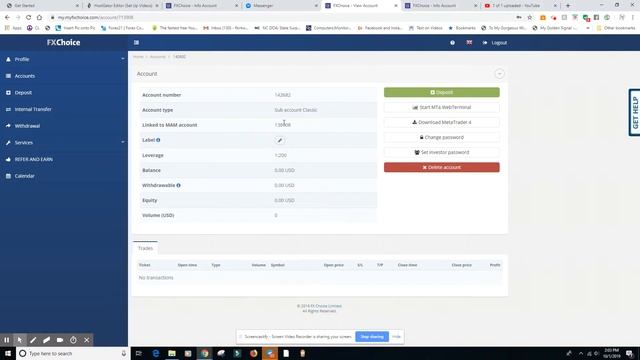Image resolution: width=640 pixels, height=360 pixels.
Task: Open Firefox from taskbar
Action: tap(253, 353)
